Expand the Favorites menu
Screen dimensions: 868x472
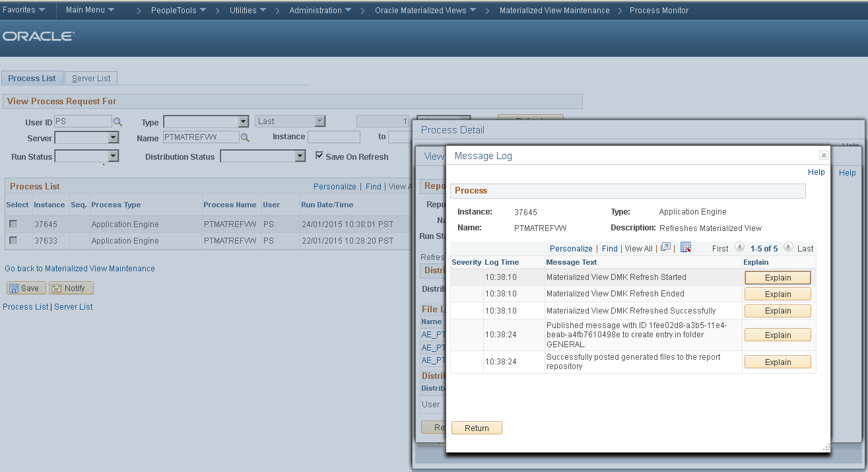point(24,10)
